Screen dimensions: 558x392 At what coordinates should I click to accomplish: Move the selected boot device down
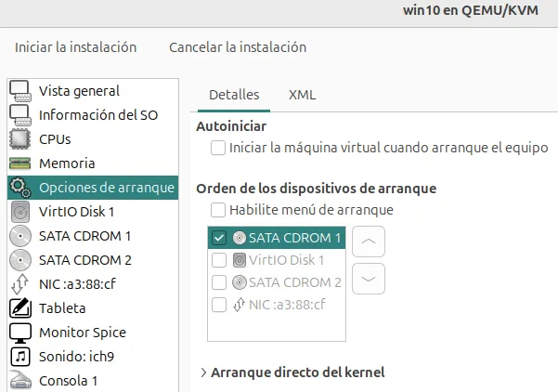369,279
